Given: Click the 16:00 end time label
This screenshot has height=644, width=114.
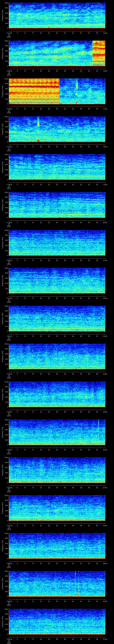Looking at the screenshot, I should coord(105,71).
